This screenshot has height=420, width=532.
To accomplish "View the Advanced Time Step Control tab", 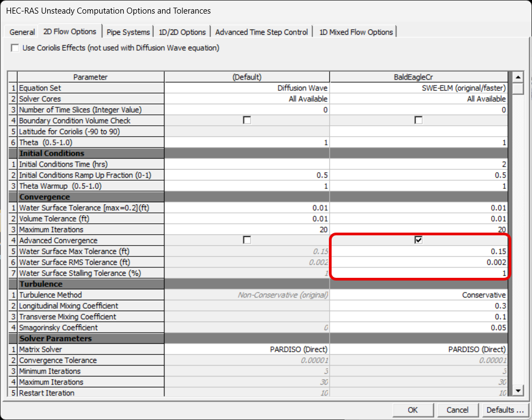I will (x=261, y=32).
